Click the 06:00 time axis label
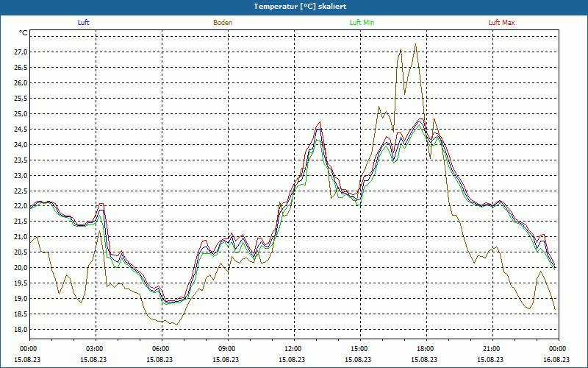The height and width of the screenshot is (368, 588). click(x=161, y=349)
